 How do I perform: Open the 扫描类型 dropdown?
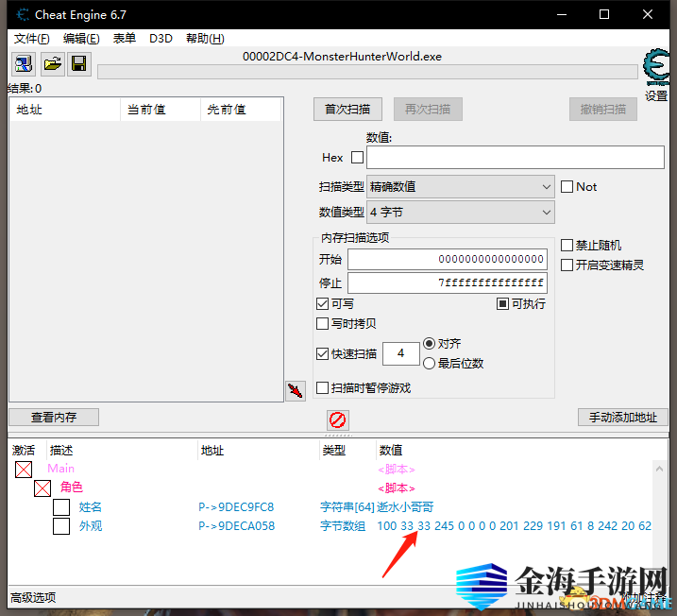click(x=460, y=187)
